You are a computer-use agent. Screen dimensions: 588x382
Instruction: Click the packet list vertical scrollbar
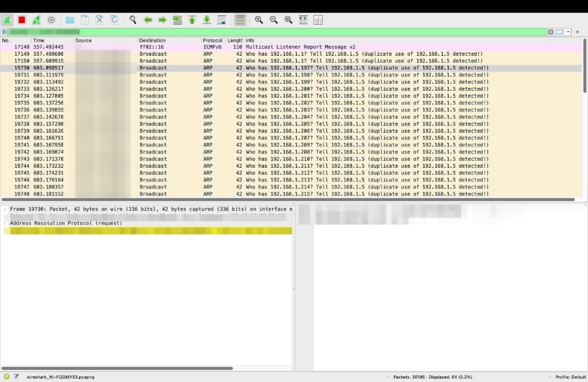[x=585, y=65]
